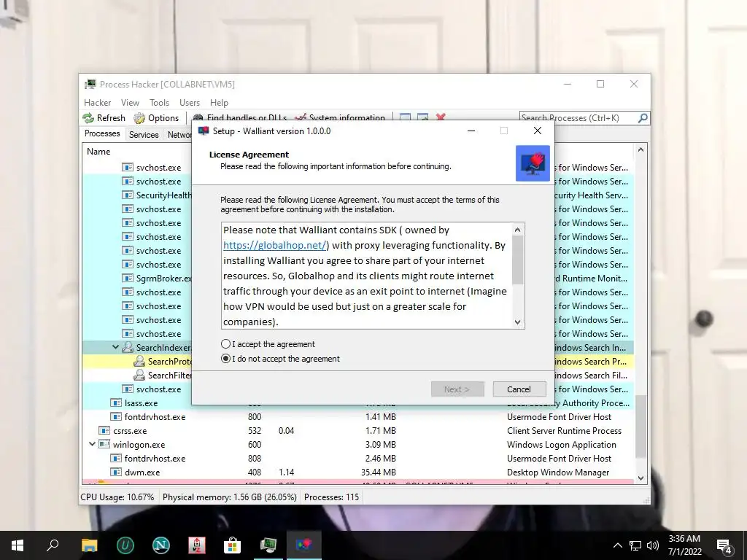Open taskbar search magnifier
Screen dimensions: 747x560
53,545
